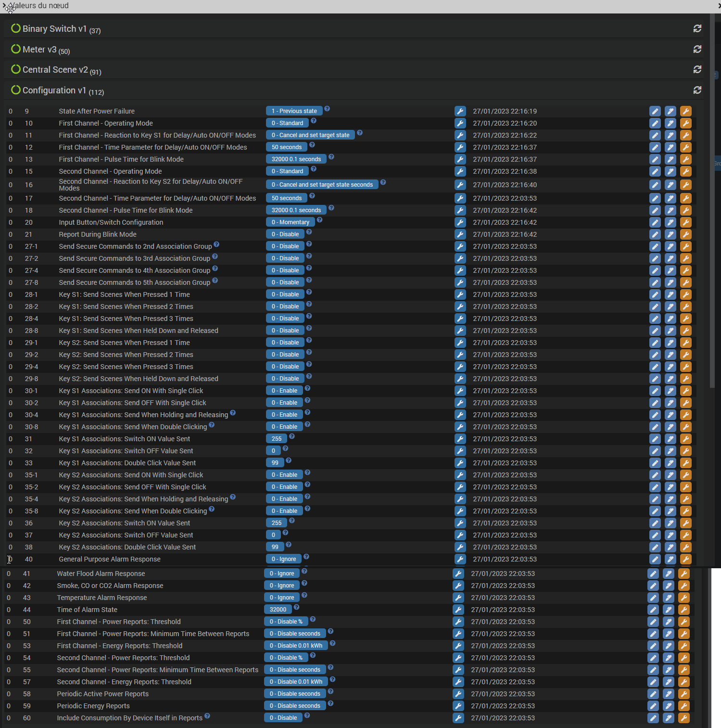This screenshot has height=728, width=721.
Task: Click pencil edit icon for Periodic Energy Reports
Action: [x=653, y=706]
